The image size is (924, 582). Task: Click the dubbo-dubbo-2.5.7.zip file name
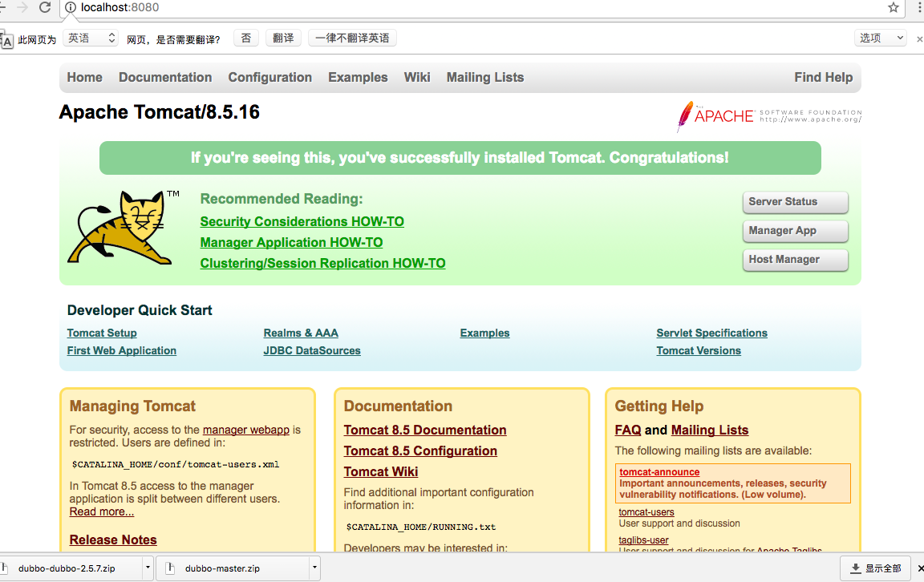pyautogui.click(x=67, y=568)
